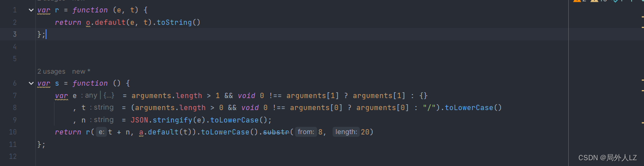This screenshot has height=166, width=644.
Task: Click the 'return' keyword on line 10
Action: click(68, 132)
